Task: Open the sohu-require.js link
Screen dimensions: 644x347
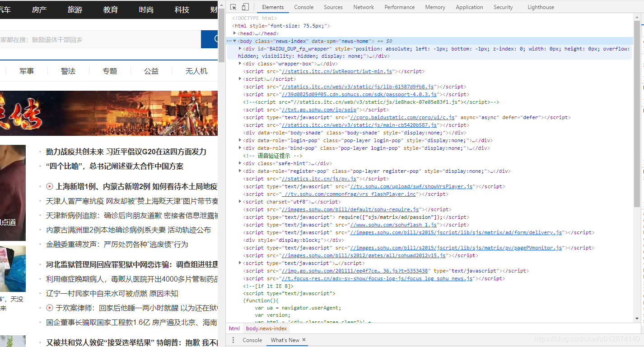Action: click(x=350, y=209)
